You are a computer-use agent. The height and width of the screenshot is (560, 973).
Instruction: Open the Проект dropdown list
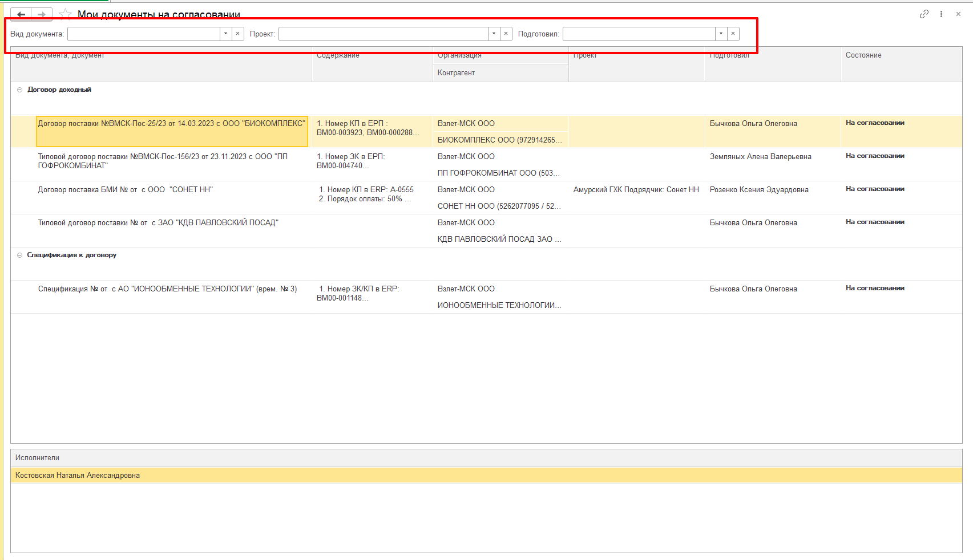[x=494, y=34]
